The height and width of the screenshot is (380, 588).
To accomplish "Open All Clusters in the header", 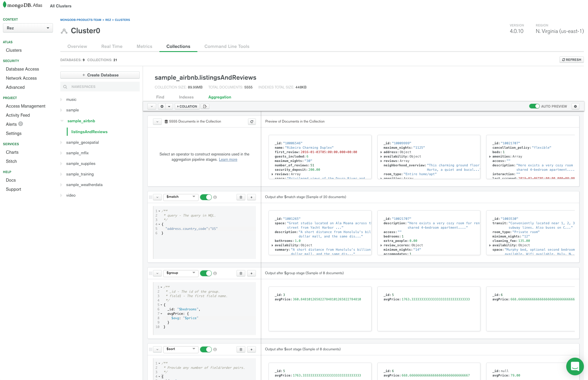I will point(61,6).
